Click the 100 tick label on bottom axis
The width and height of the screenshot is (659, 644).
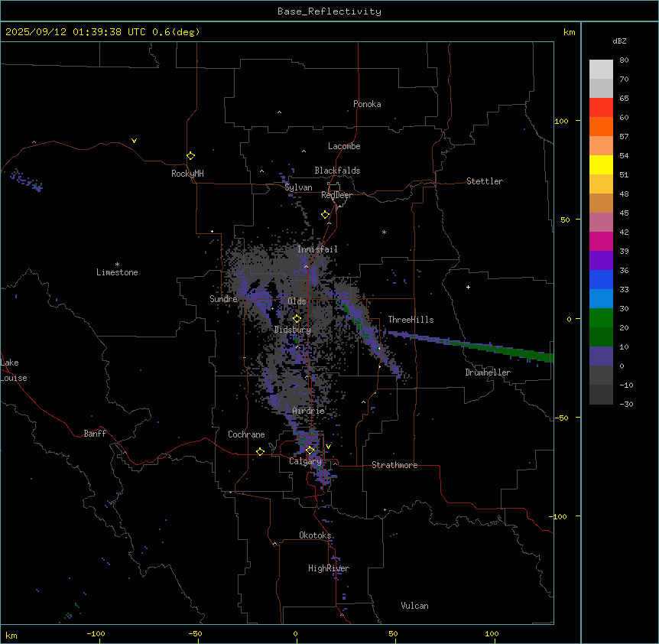492,633
